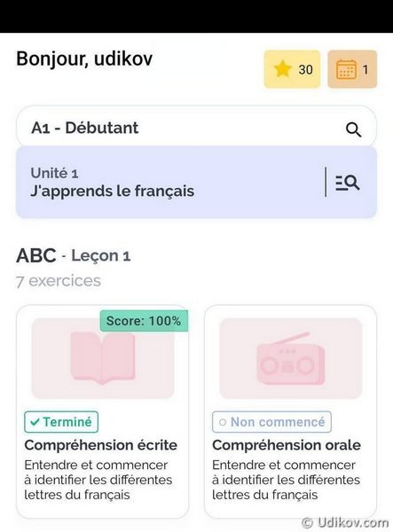
Task: Click the green checkmark in Terminé badge
Action: (x=35, y=422)
